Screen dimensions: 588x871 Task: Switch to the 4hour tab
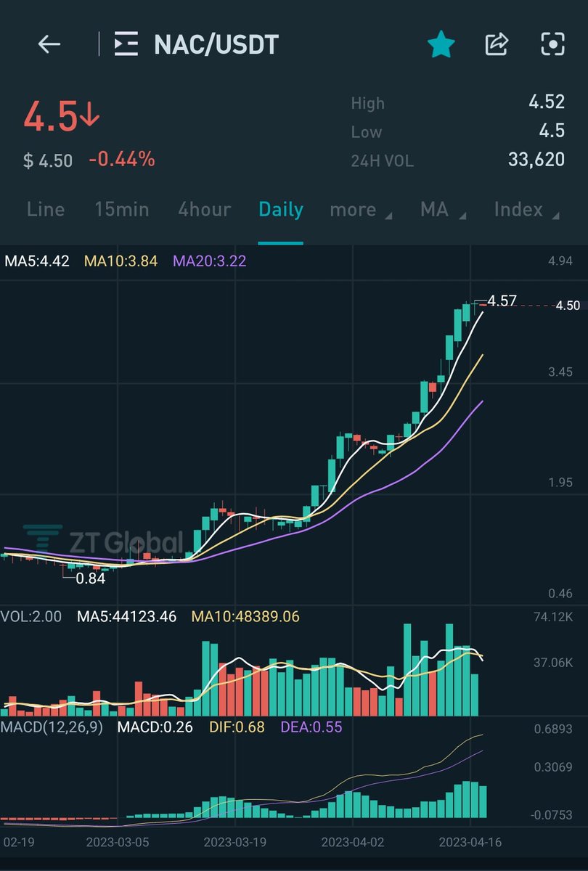click(x=204, y=210)
